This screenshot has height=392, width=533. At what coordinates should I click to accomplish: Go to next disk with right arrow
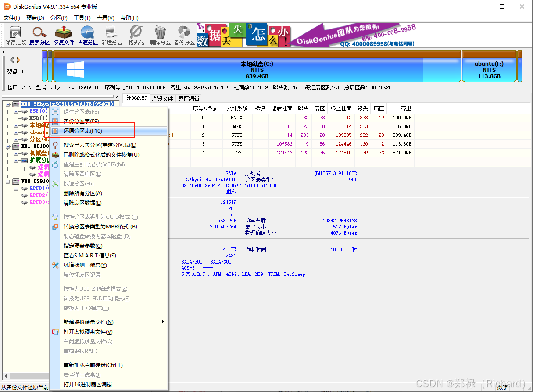[19, 60]
